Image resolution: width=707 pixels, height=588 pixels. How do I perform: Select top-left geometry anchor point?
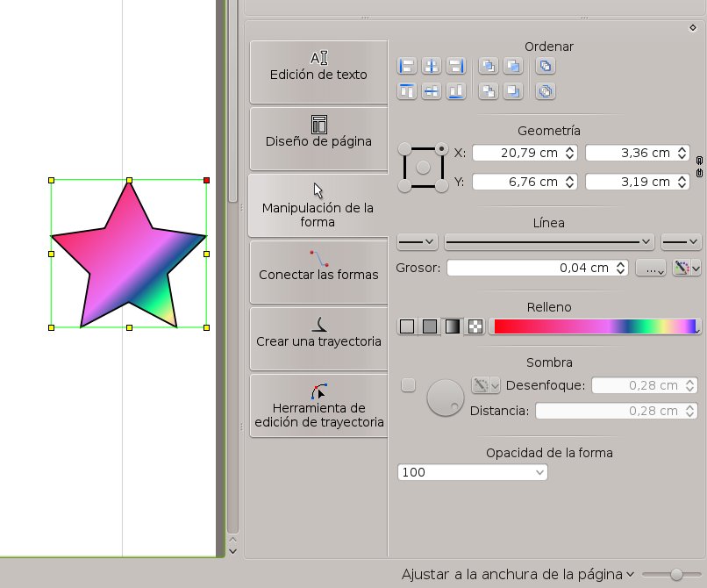pyautogui.click(x=404, y=148)
